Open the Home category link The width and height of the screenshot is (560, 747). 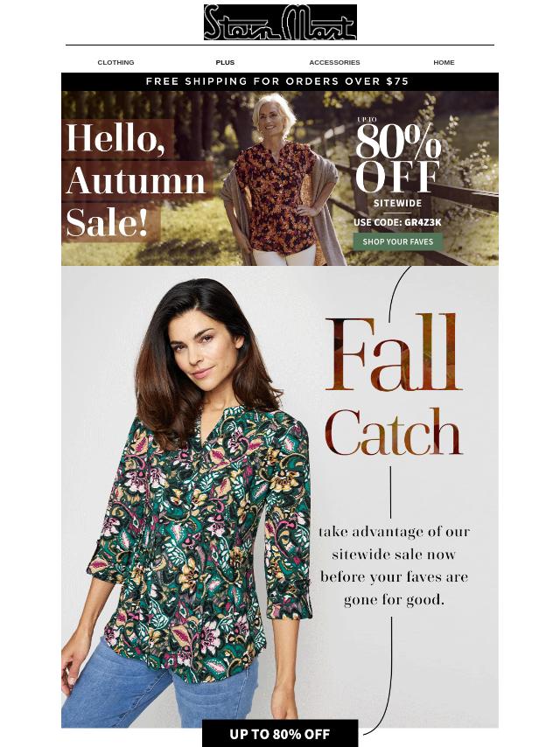(444, 62)
